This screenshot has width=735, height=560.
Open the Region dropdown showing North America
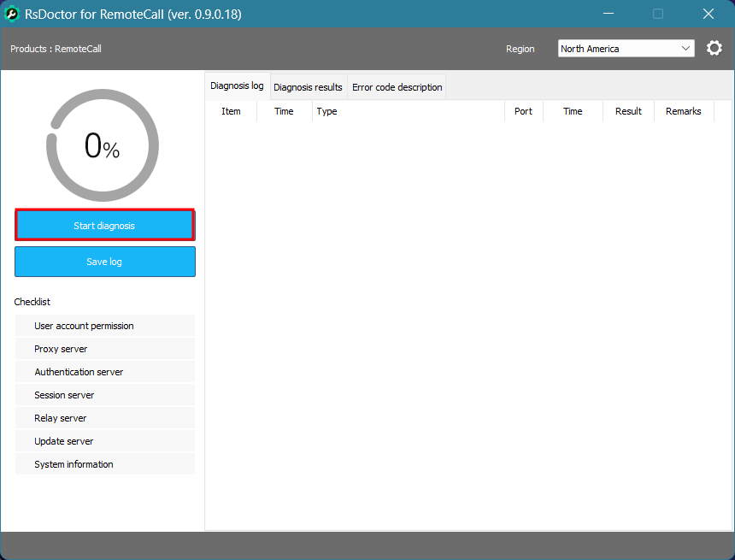pos(626,49)
